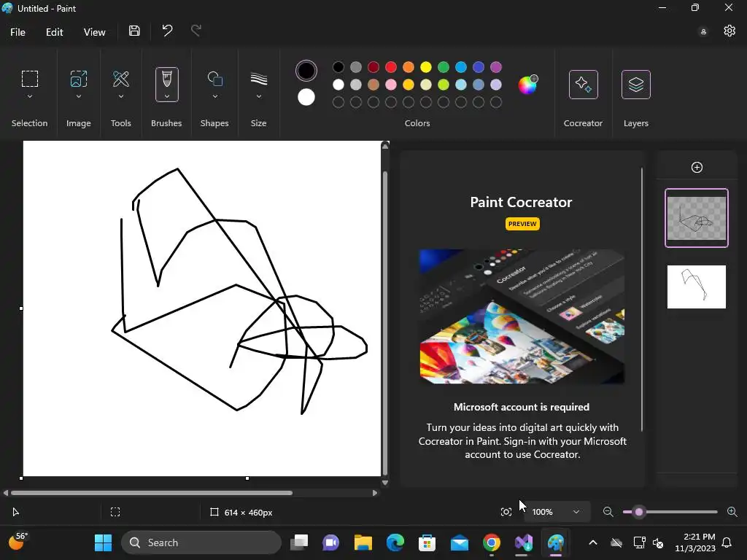Zoom in with the plus magnifier

732,512
